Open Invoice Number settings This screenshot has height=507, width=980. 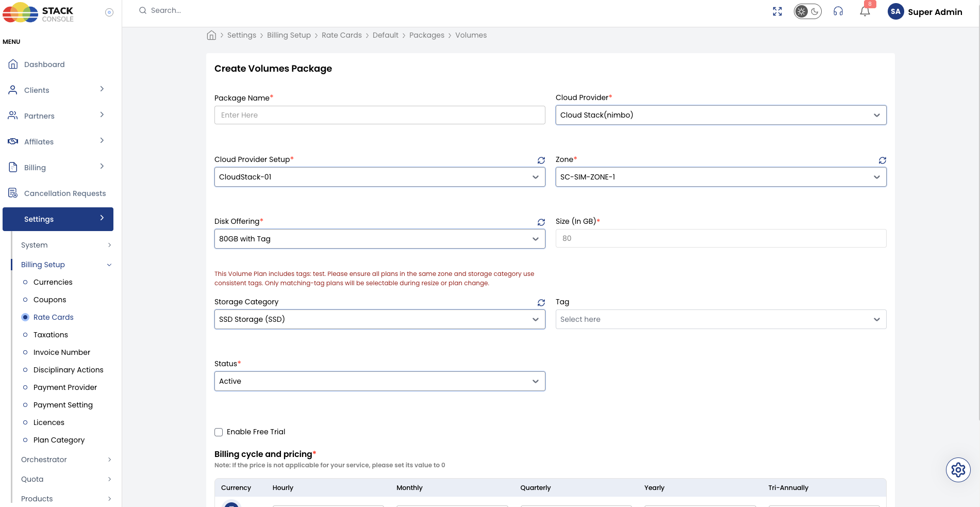[x=62, y=352]
